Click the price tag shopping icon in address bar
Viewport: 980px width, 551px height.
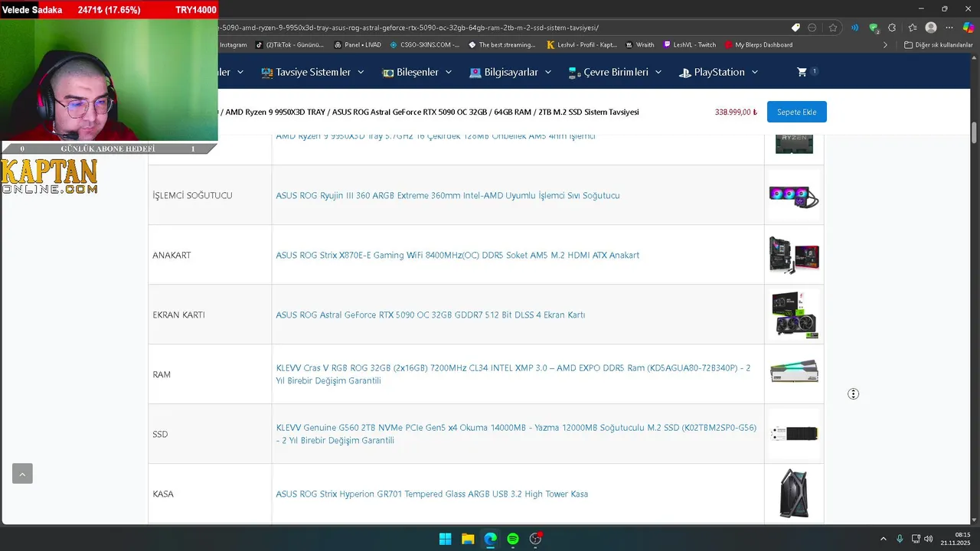795,28
